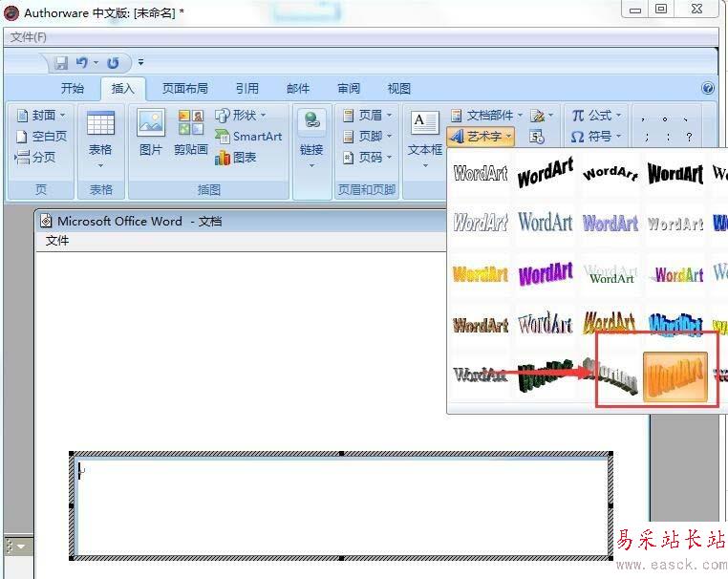This screenshot has height=579, width=728.
Task: Choose the blue-grey serif WordArt style
Action: tap(546, 222)
